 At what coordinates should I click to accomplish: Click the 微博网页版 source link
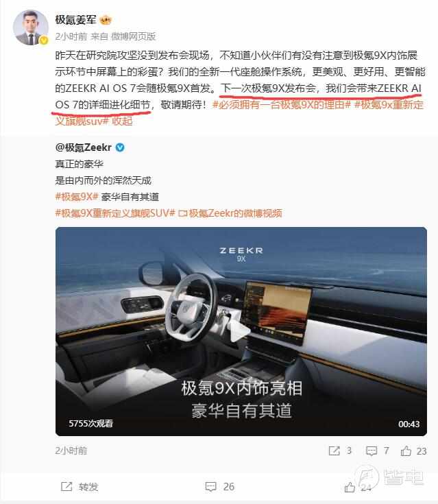click(x=133, y=36)
